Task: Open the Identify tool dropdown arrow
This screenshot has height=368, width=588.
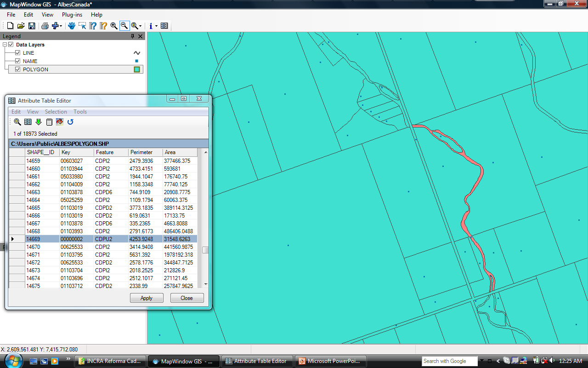Action: tap(156, 26)
